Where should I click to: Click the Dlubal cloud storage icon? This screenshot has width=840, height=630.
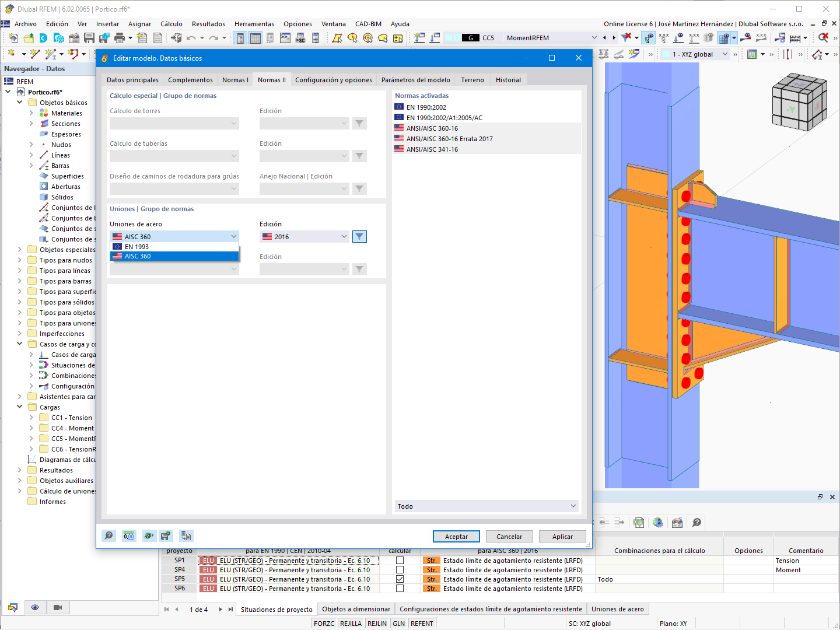[x=44, y=38]
